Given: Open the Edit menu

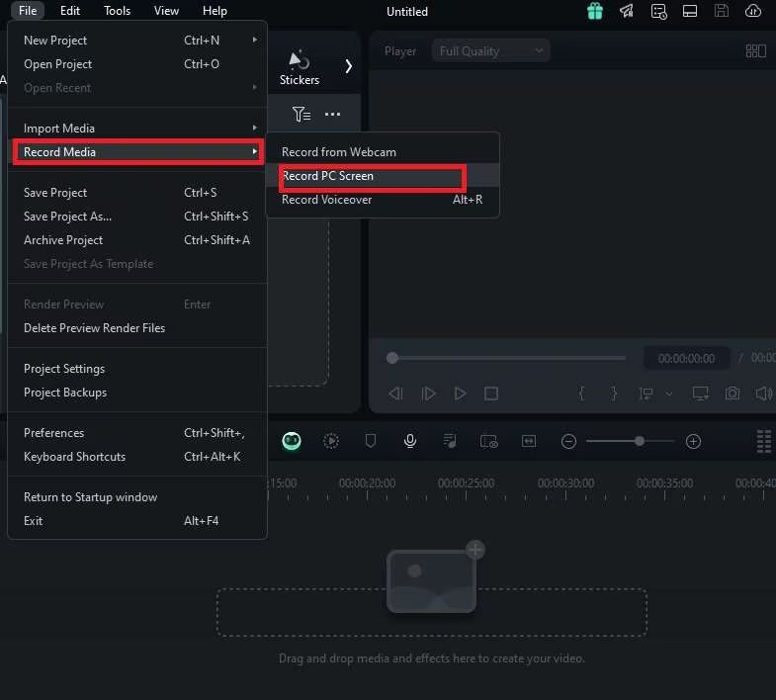Looking at the screenshot, I should coord(70,11).
